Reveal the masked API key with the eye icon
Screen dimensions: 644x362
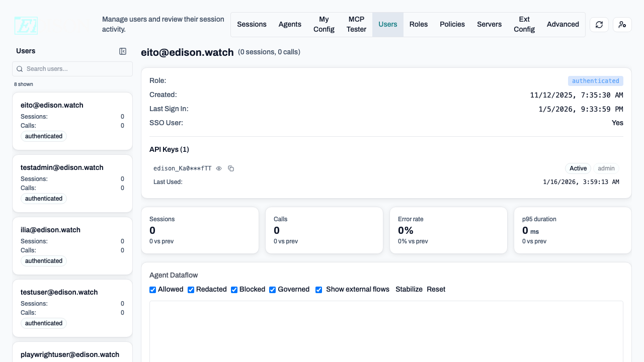[x=218, y=168]
